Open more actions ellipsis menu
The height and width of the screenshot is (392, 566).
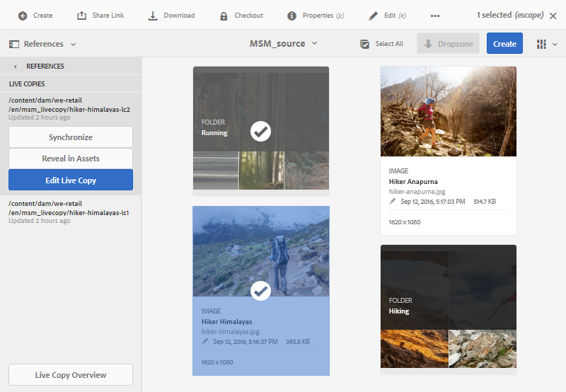coord(435,16)
